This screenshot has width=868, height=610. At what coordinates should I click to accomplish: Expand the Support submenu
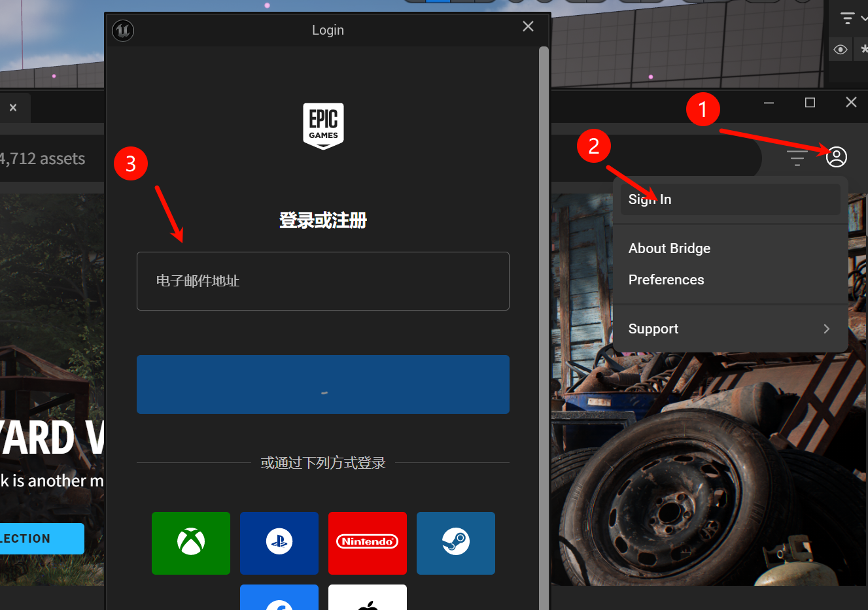tap(729, 329)
